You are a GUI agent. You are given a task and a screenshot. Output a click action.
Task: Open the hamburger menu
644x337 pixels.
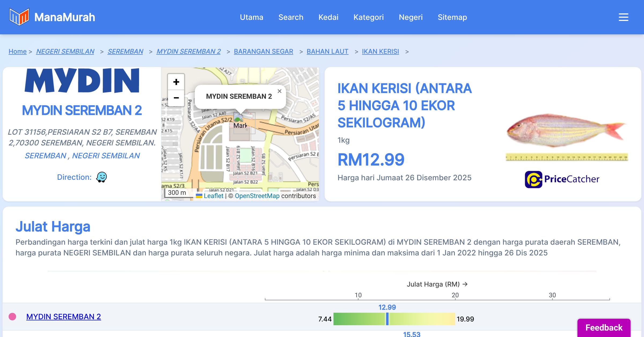pos(623,17)
